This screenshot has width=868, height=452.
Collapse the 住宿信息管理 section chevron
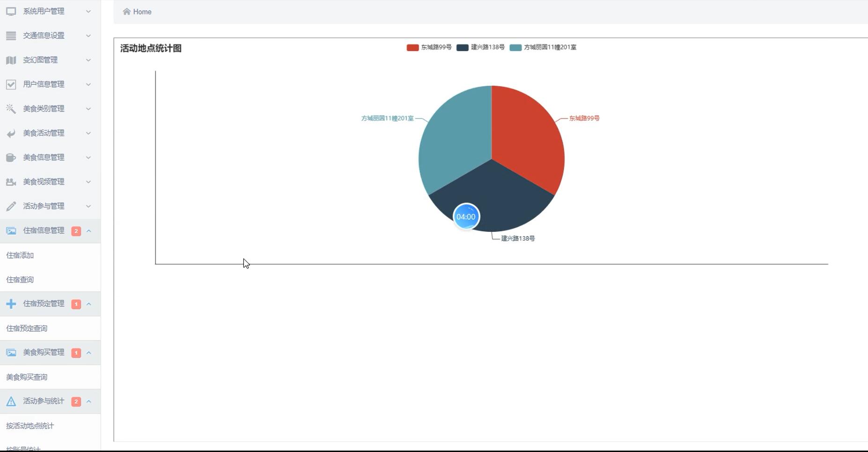(88, 231)
